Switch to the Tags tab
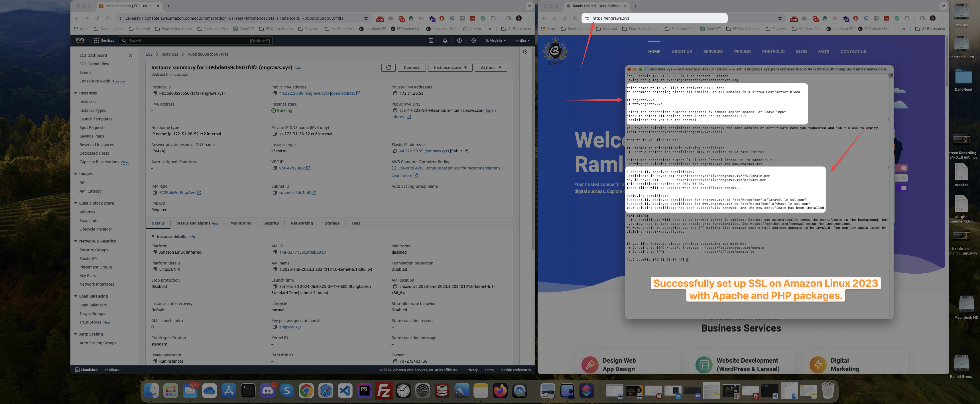 [x=355, y=223]
